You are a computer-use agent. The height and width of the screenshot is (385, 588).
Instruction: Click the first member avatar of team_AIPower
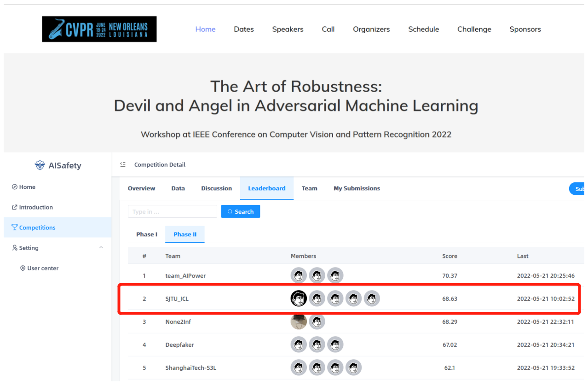[x=299, y=275]
